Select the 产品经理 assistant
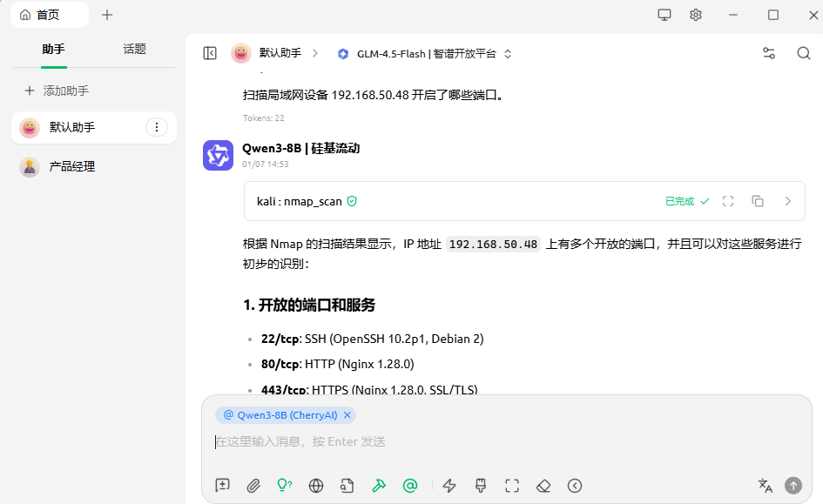The image size is (823, 504). (x=94, y=167)
